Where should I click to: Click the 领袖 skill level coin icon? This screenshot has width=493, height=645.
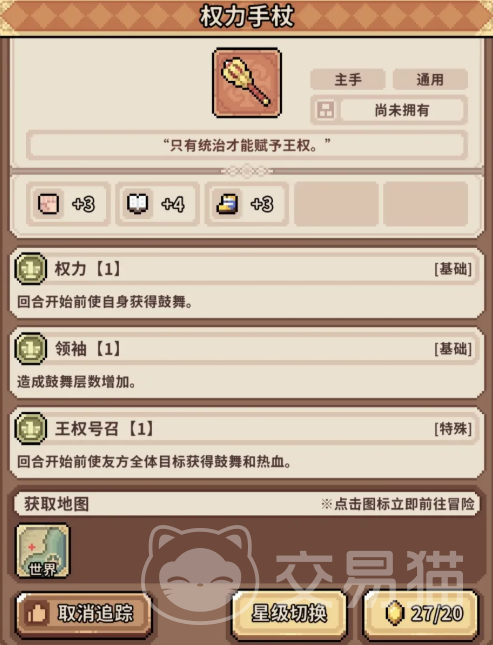pyautogui.click(x=30, y=348)
